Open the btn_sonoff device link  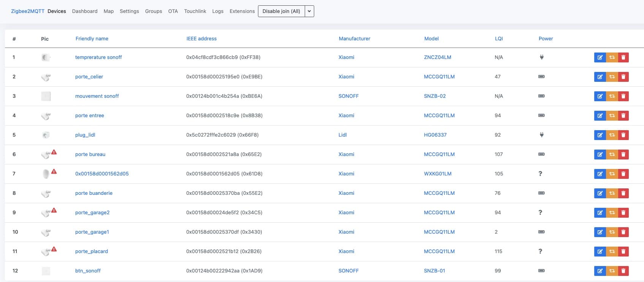[x=88, y=271]
